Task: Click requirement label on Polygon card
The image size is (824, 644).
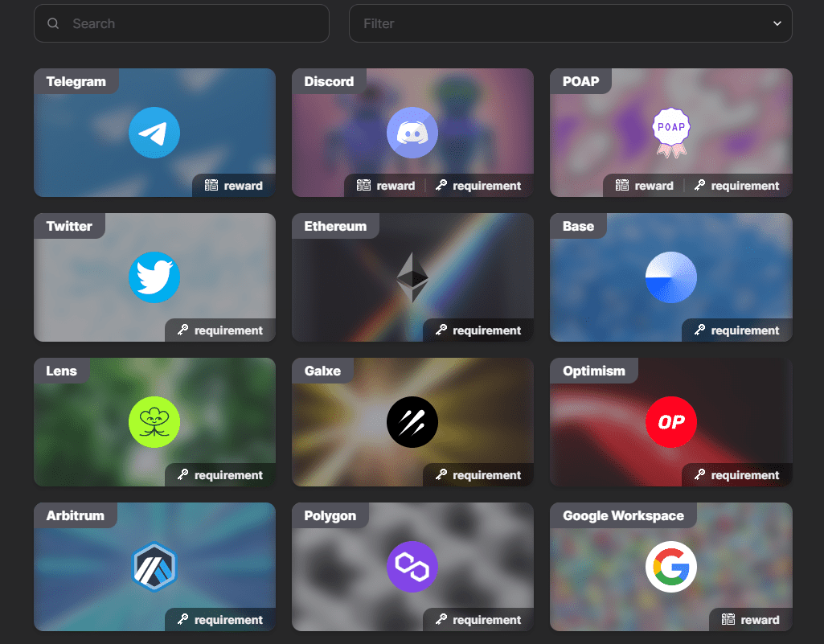Action: (x=486, y=620)
